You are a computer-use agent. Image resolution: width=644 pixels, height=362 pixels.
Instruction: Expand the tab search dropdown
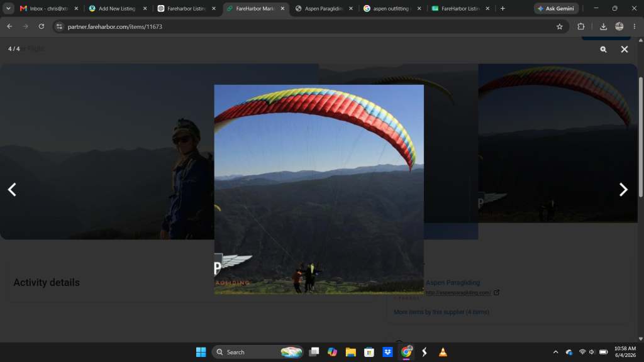(8, 8)
